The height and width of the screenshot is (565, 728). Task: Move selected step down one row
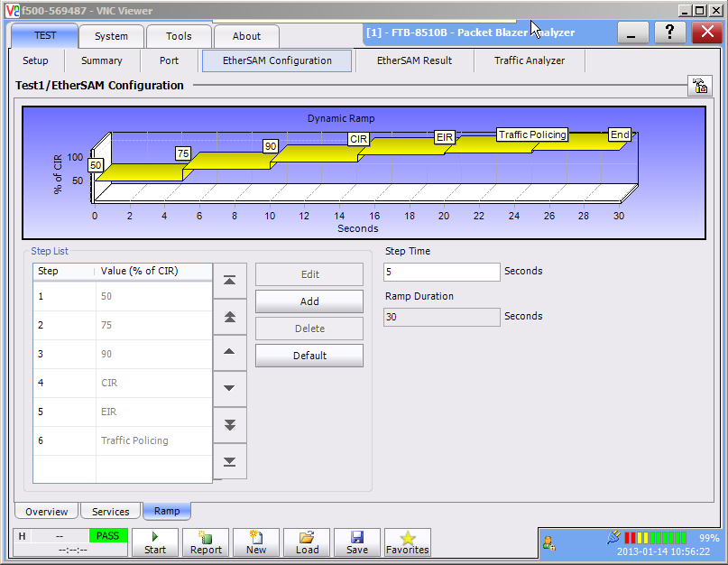[x=230, y=388]
